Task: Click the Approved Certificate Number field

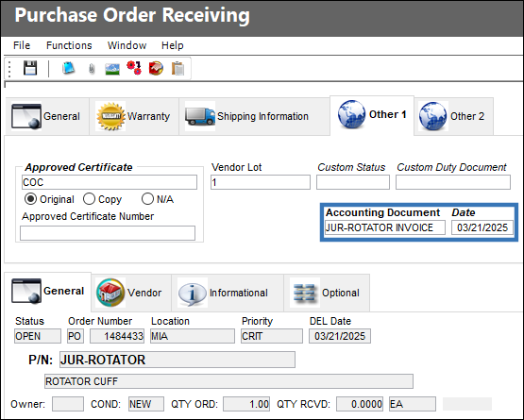Action: click(108, 233)
